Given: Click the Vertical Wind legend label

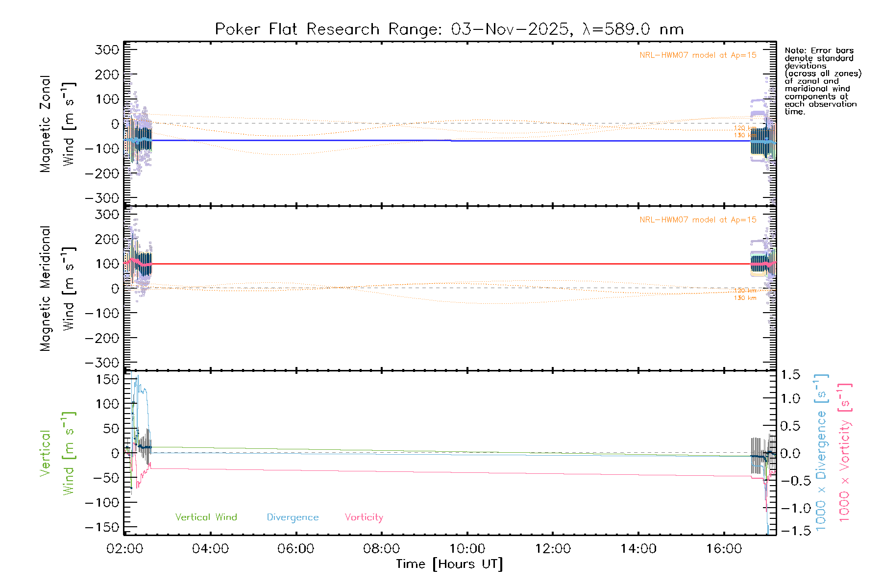Looking at the screenshot, I should (x=206, y=517).
